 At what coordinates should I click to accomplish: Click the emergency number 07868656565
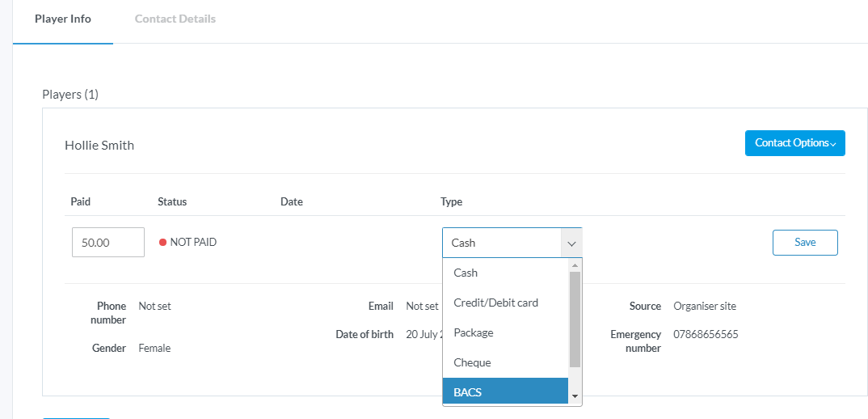pos(706,334)
